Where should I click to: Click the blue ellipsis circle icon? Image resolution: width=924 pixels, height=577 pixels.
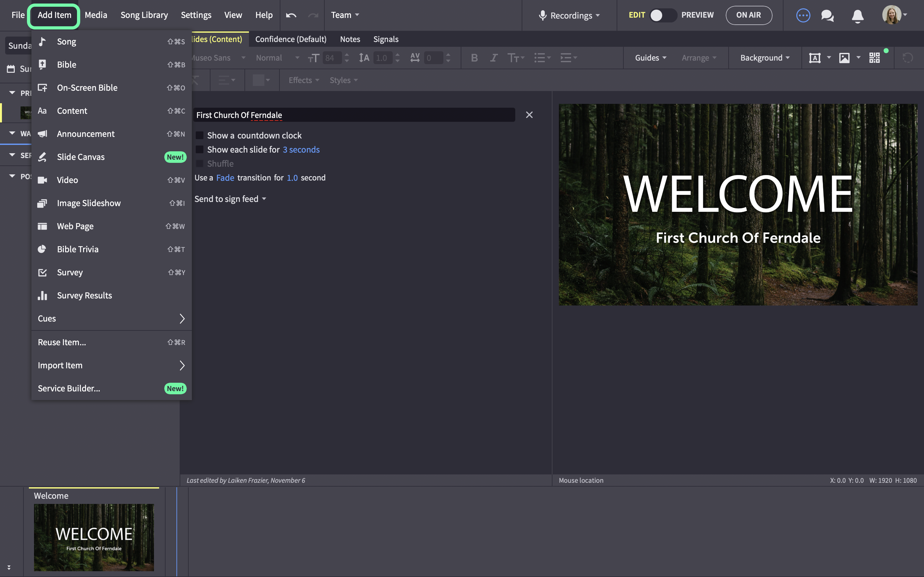click(803, 16)
